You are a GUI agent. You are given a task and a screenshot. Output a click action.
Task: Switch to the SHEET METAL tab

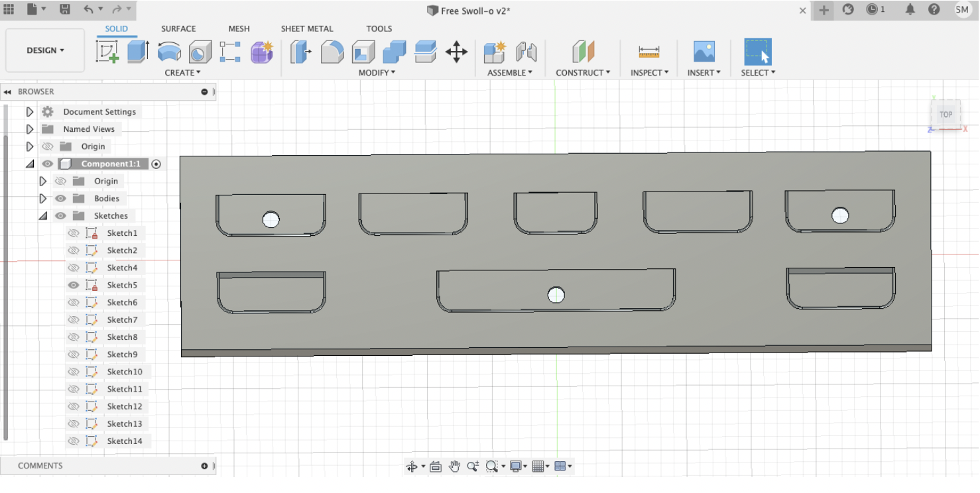pyautogui.click(x=306, y=28)
